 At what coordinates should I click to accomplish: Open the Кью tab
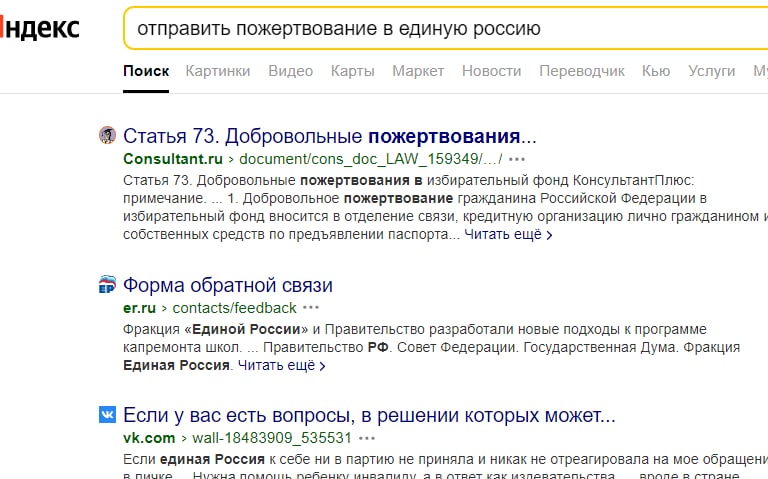(x=656, y=71)
